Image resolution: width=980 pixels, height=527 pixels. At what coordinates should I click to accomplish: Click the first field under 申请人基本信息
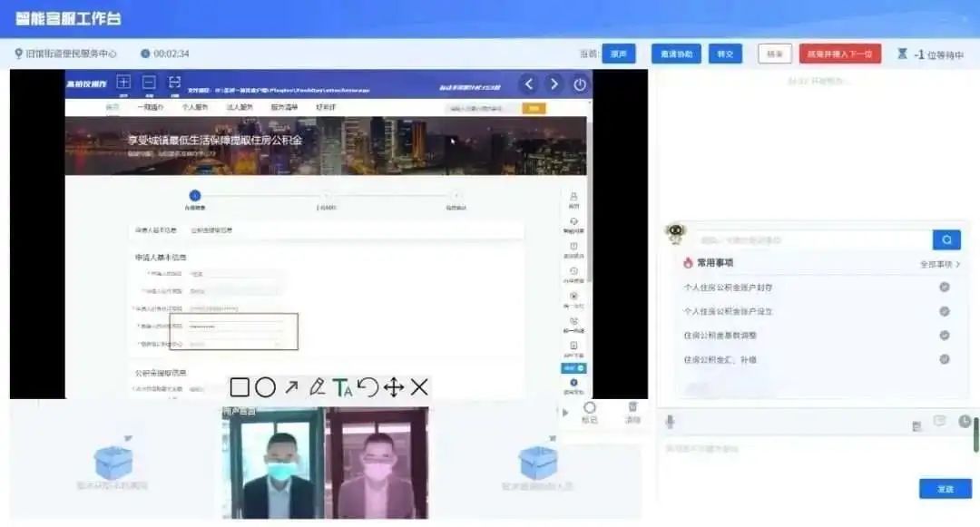tap(234, 274)
